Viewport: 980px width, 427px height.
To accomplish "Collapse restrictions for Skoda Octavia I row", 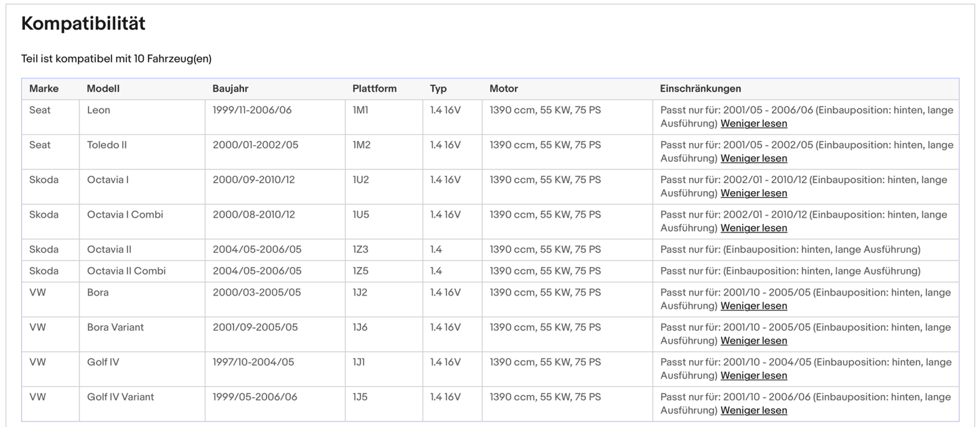I will coord(753,193).
